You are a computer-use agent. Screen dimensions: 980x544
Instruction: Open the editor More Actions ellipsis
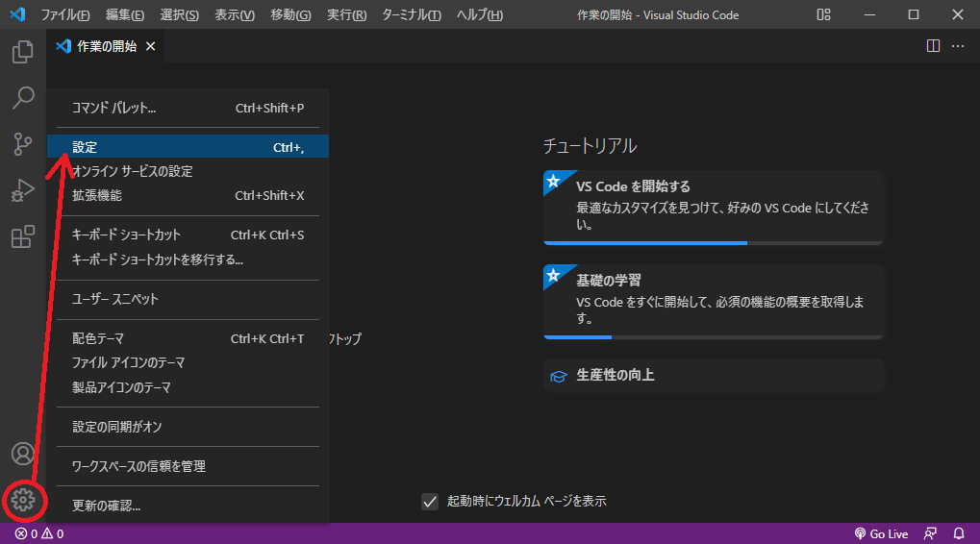coord(958,45)
